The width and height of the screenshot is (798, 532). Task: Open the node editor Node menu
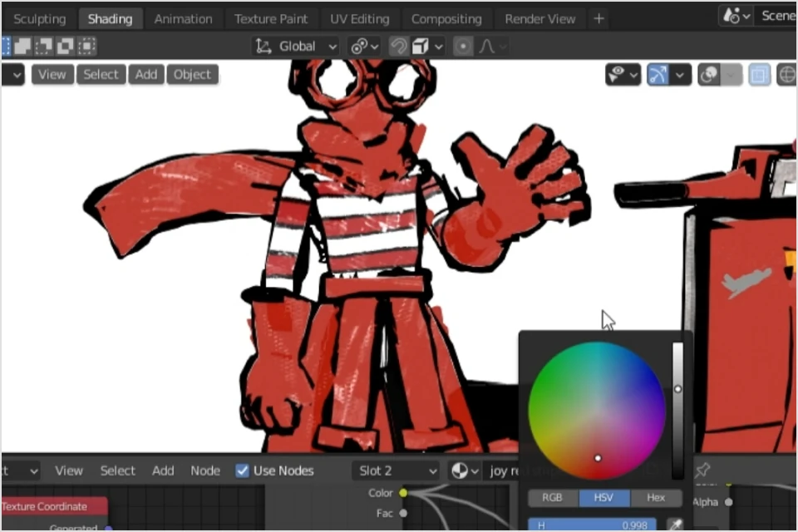click(x=205, y=471)
